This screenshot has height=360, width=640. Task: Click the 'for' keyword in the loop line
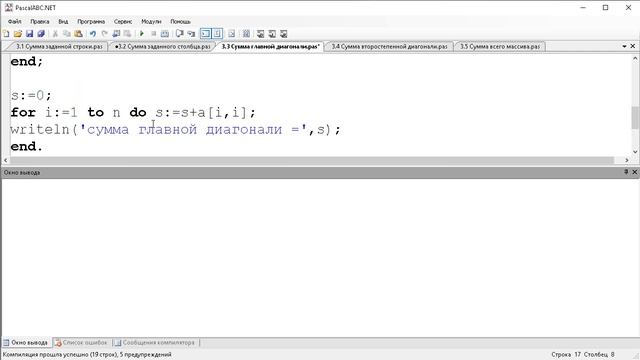click(23, 112)
